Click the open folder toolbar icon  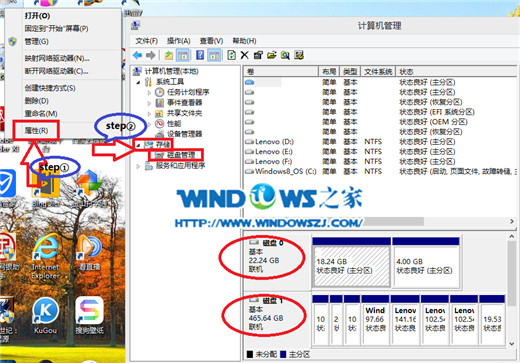tap(272, 55)
